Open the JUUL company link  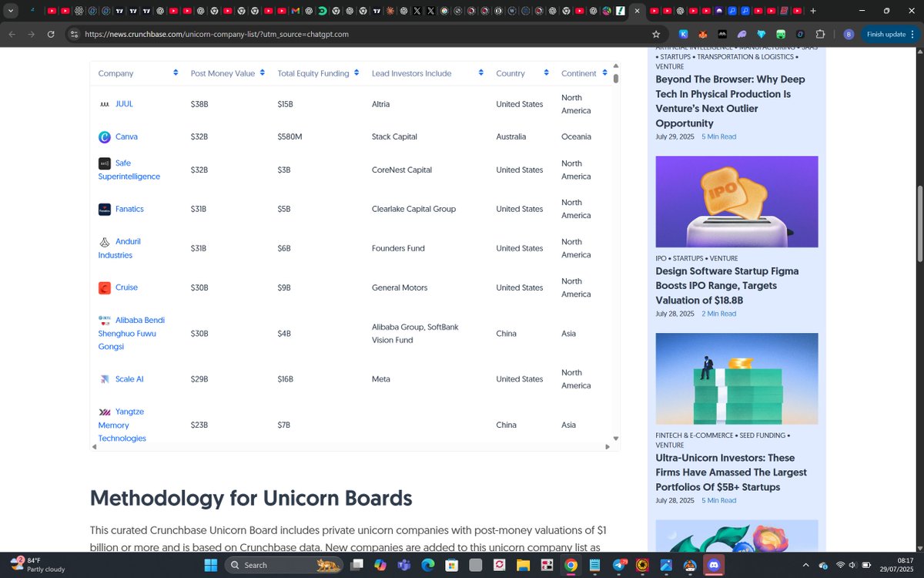tap(124, 104)
